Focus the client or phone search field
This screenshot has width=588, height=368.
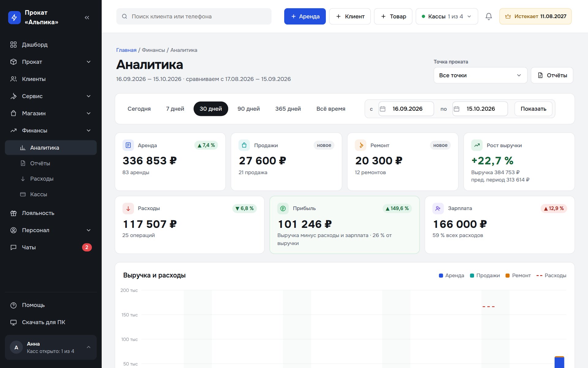coord(194,16)
